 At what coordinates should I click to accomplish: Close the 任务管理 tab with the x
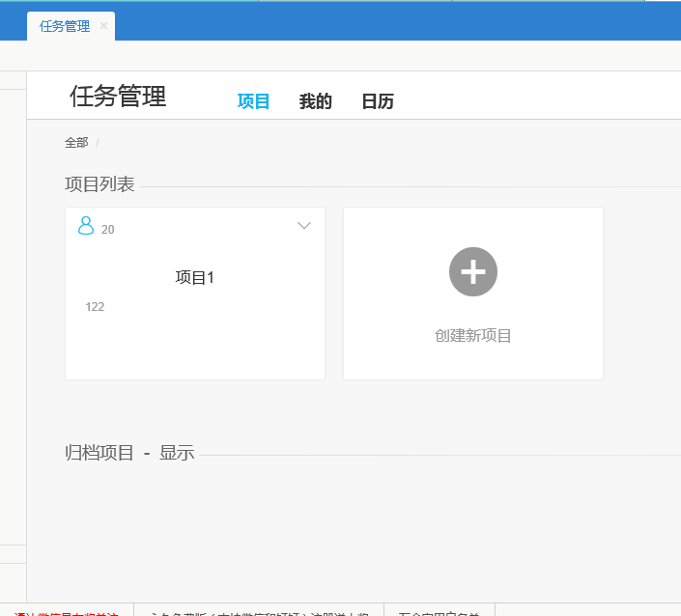(x=103, y=26)
